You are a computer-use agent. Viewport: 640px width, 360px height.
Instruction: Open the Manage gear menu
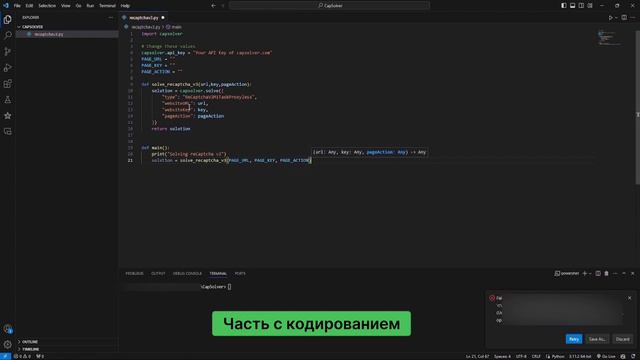tap(7, 344)
